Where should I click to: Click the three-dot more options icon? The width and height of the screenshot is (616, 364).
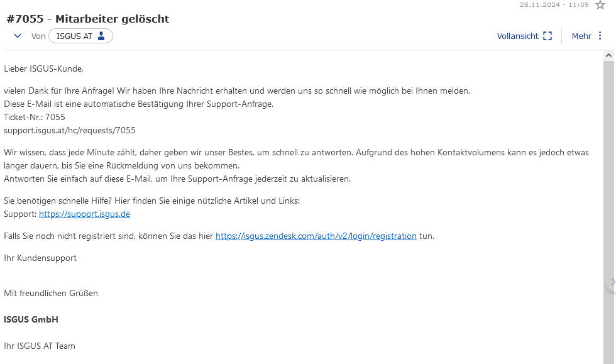(x=600, y=36)
